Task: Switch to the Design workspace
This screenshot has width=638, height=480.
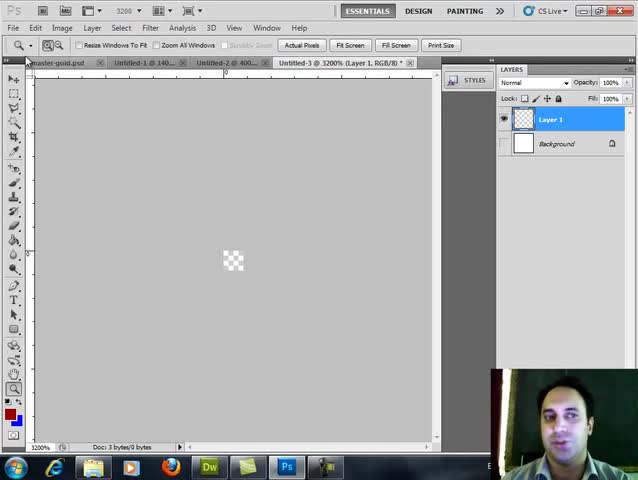Action: pyautogui.click(x=418, y=11)
